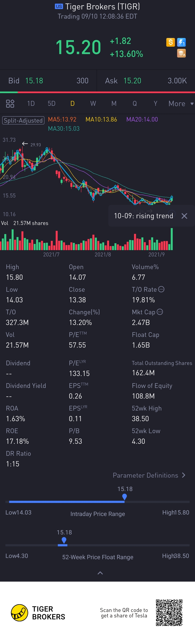Tap the P/E LYR 133.15 value

[x=79, y=373]
